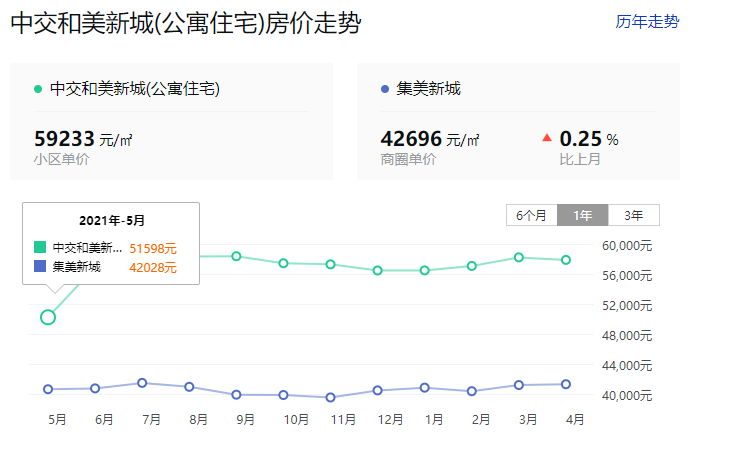
Task: Click the 59233 元/㎡ community price
Action: coord(83,139)
